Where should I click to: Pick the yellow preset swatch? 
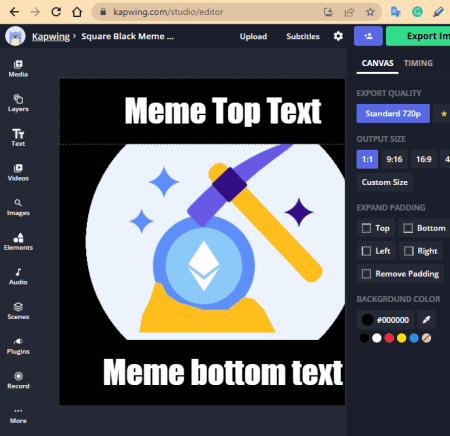[402, 338]
